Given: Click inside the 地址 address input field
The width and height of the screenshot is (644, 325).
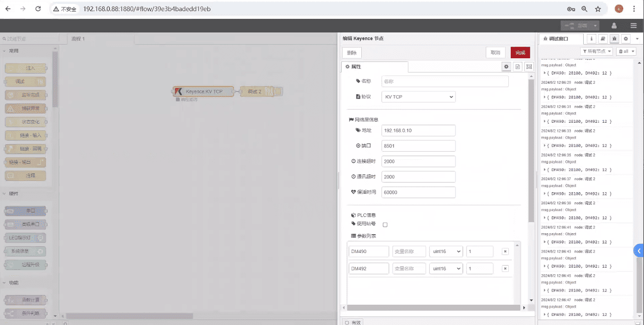Looking at the screenshot, I should coord(418,130).
